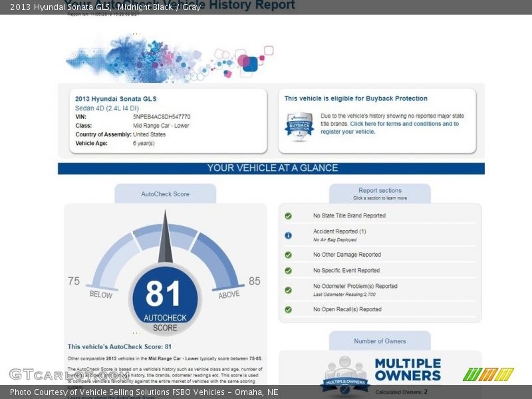The height and width of the screenshot is (399, 532).
Task: Click the ABOVE label on the gauge
Action: 229,295
